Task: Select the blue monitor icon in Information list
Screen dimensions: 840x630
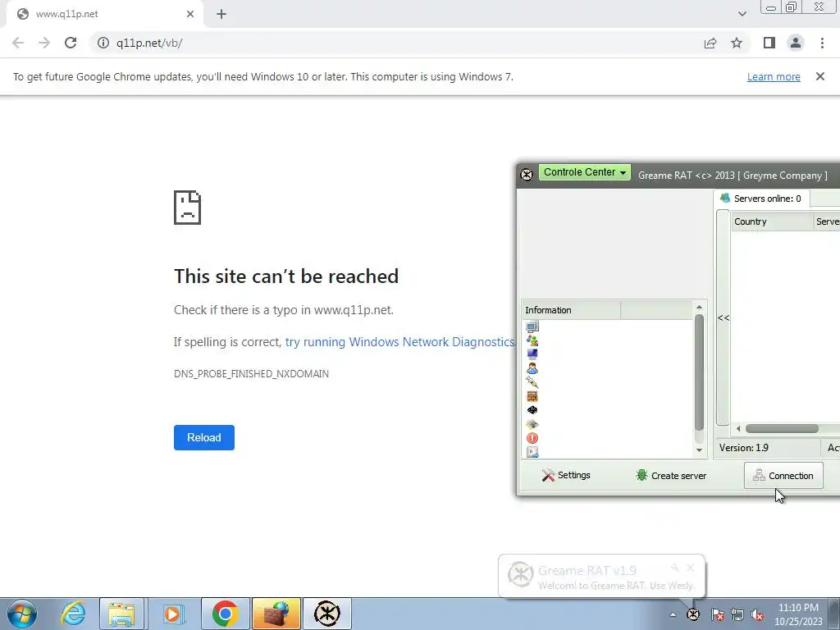Action: (x=532, y=354)
